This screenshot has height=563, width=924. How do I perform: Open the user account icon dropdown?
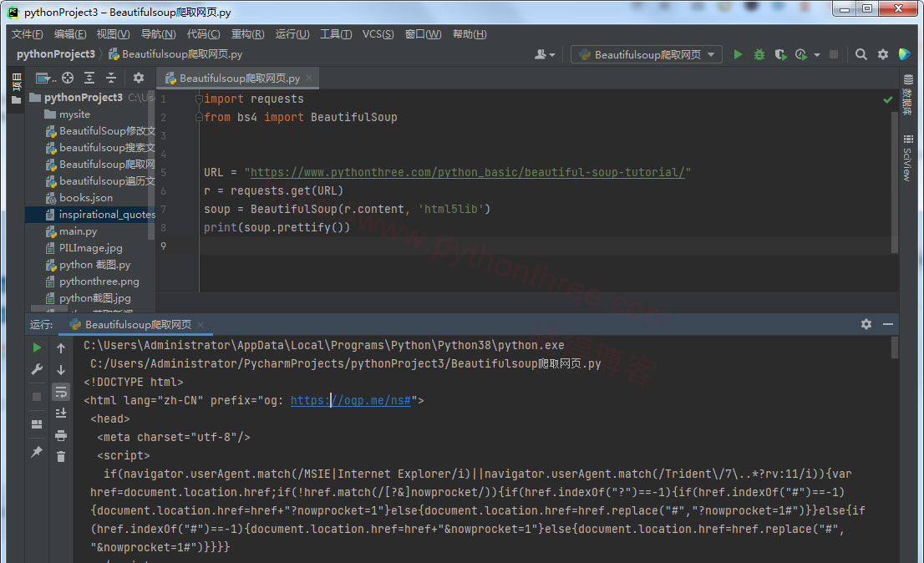click(545, 55)
